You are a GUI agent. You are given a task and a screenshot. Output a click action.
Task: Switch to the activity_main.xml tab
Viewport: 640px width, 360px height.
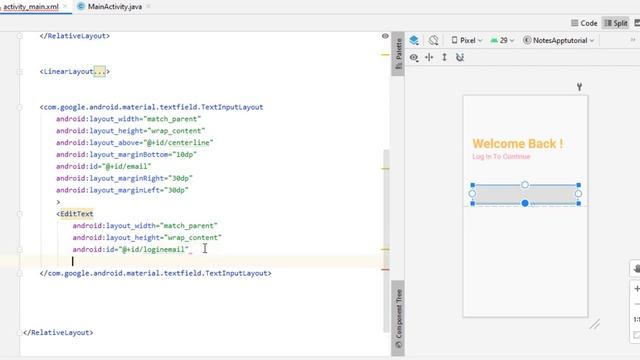(x=31, y=7)
